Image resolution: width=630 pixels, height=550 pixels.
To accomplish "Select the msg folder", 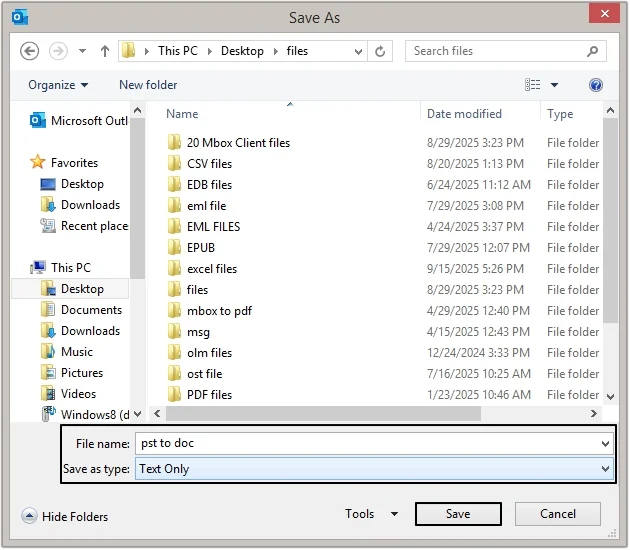I will coord(188,331).
